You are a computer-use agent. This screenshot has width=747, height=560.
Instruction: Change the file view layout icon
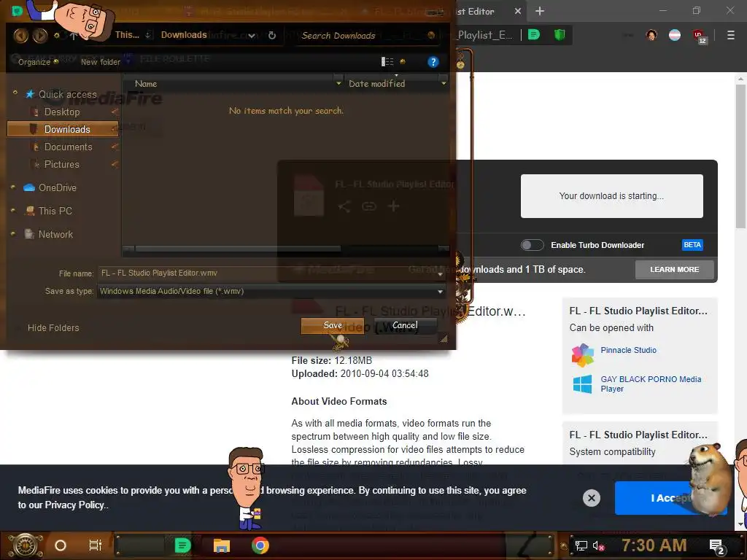387,61
